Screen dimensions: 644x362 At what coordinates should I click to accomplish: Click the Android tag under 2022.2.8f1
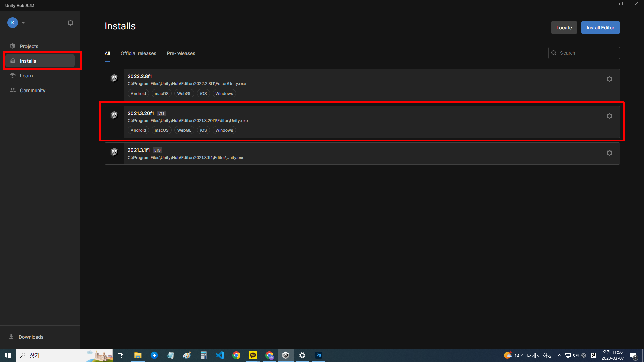[x=138, y=94]
